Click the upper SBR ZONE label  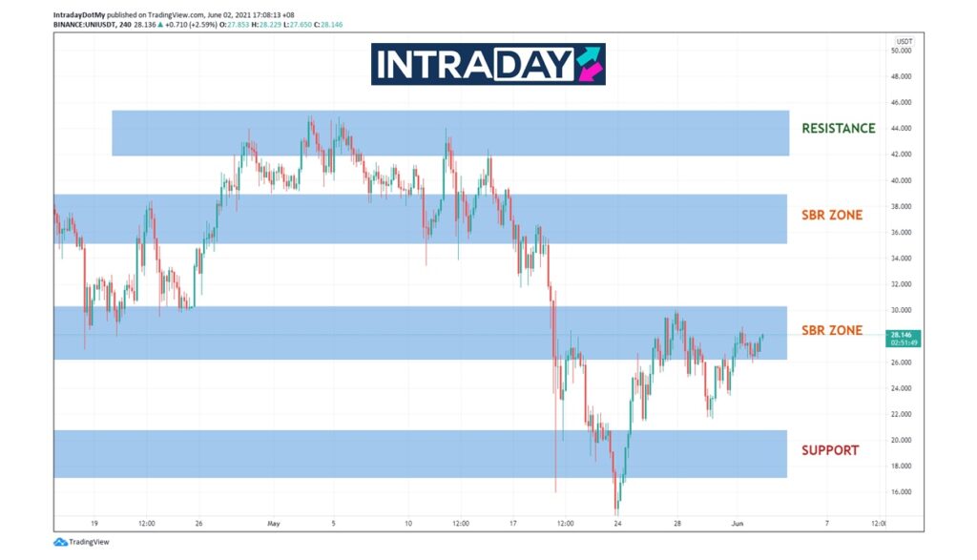[831, 216]
